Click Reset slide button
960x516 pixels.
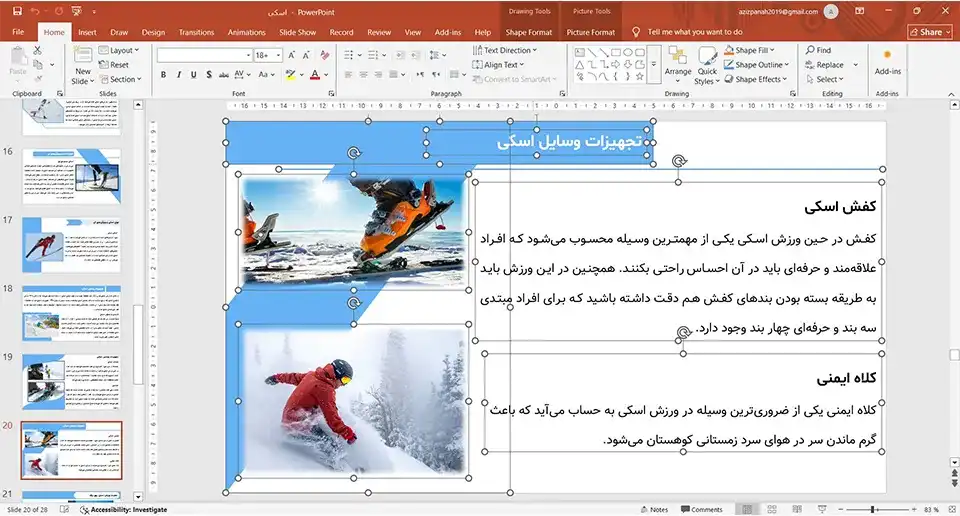[x=114, y=65]
